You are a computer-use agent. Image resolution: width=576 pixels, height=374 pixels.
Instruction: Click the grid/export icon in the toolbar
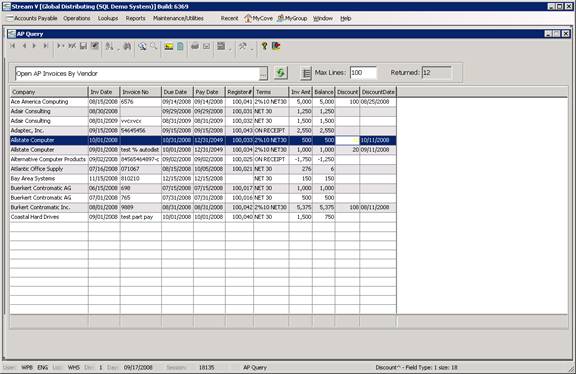click(221, 46)
